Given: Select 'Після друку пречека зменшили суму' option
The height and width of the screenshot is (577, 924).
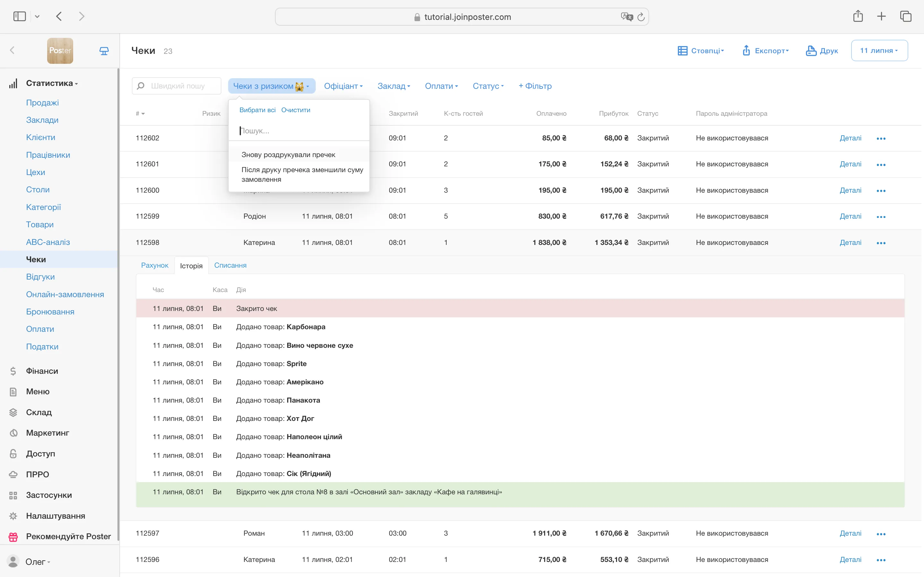Looking at the screenshot, I should point(302,174).
